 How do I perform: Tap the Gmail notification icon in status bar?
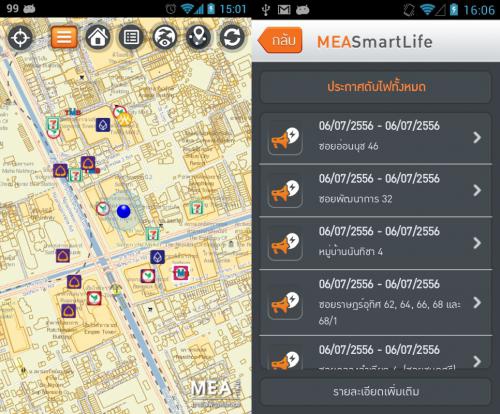pos(284,10)
